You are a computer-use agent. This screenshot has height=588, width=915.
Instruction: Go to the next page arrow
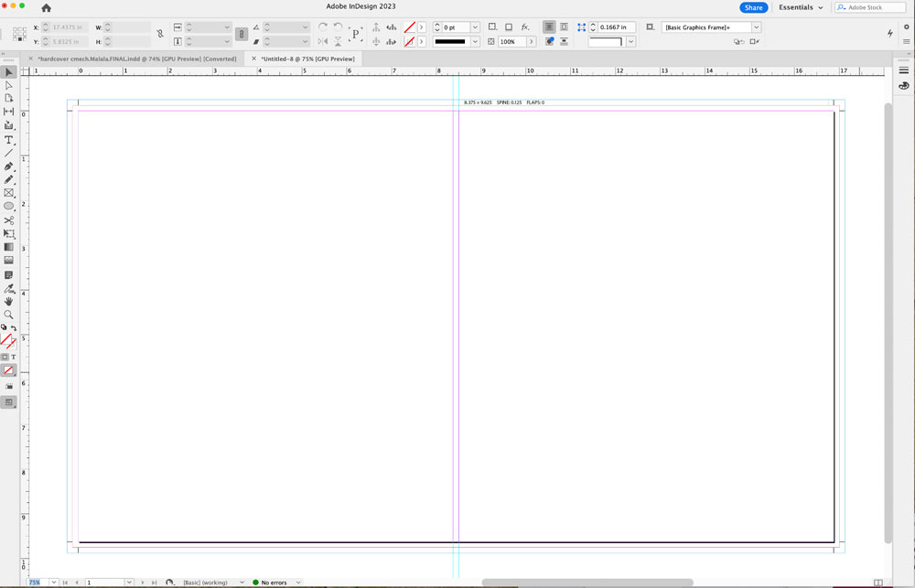142,583
